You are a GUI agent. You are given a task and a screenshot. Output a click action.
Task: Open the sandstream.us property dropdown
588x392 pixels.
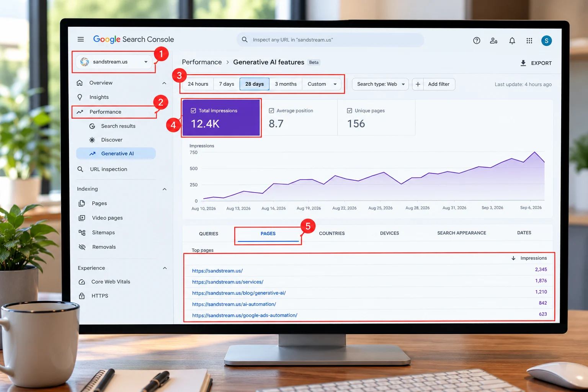[x=114, y=62]
